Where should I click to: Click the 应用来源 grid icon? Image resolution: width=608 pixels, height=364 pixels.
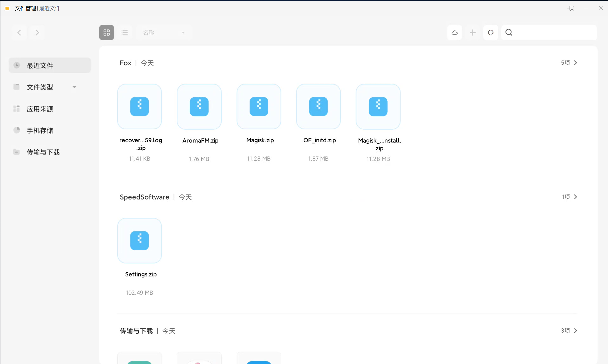click(17, 108)
